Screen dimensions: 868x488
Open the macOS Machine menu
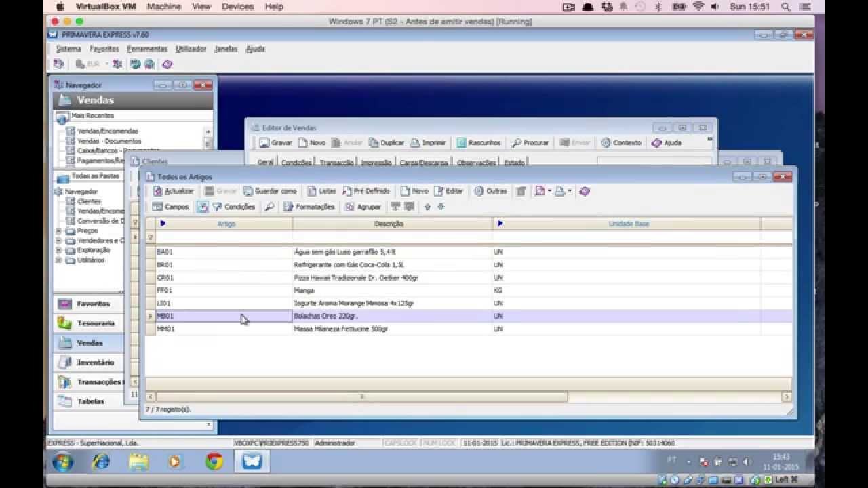(163, 7)
